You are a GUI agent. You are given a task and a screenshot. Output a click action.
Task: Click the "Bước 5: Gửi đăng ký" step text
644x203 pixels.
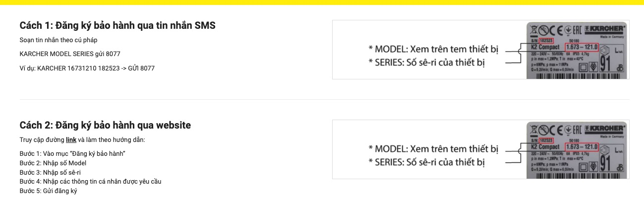[x=48, y=191]
